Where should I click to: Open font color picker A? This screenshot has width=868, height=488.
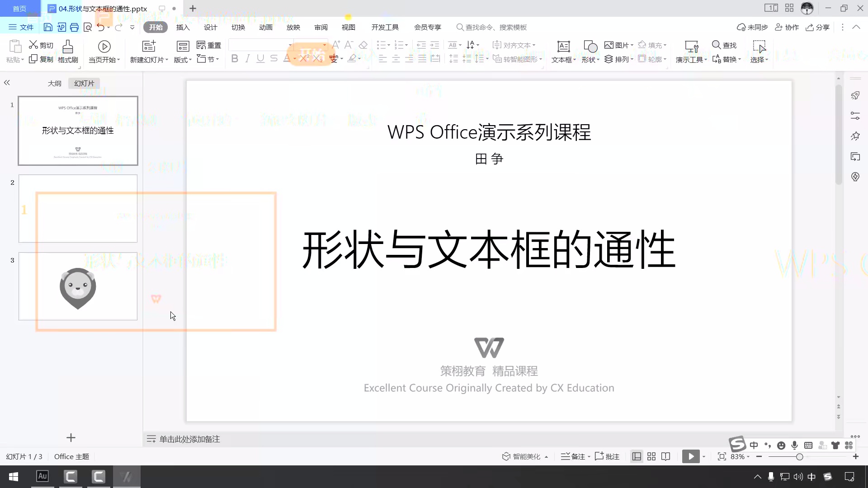287,58
